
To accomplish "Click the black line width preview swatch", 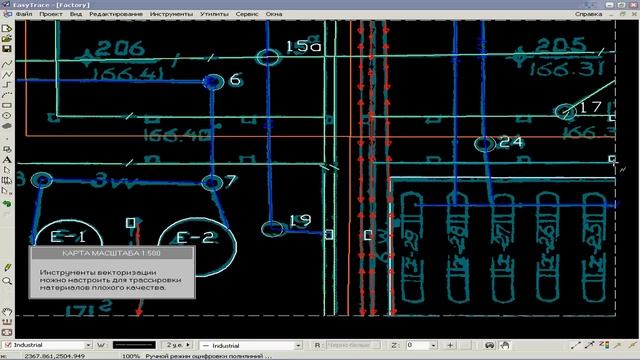I will pos(134,345).
